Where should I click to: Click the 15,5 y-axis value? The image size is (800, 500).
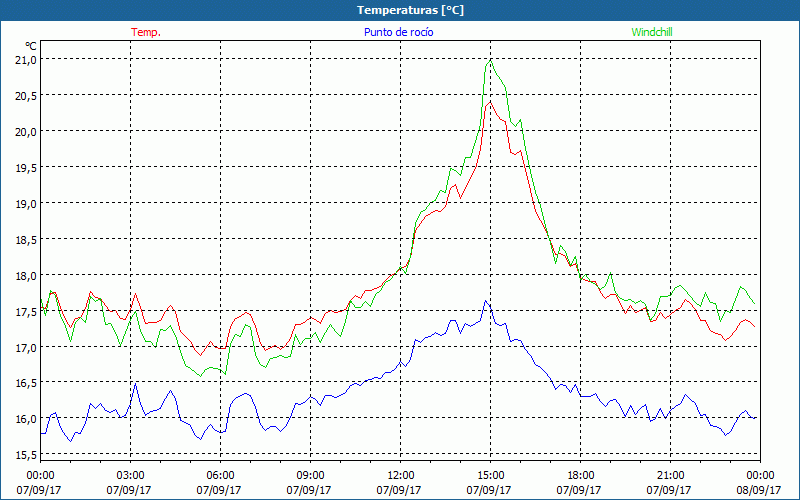(x=27, y=455)
